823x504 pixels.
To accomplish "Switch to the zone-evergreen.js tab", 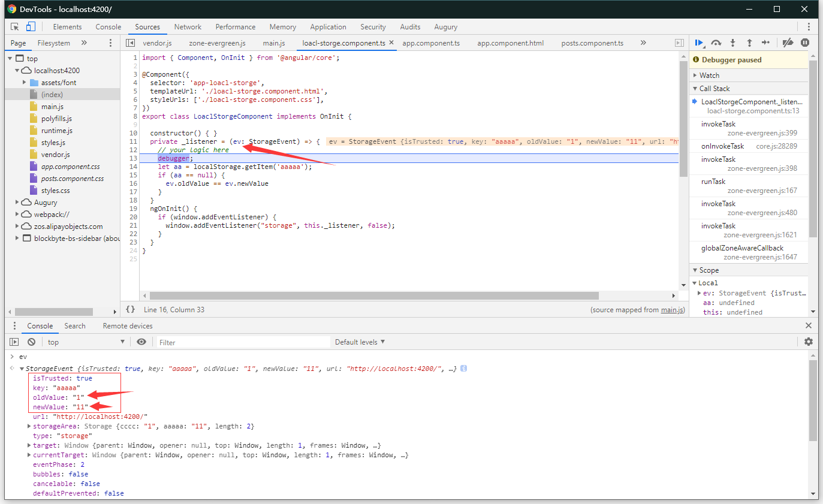I will [x=217, y=43].
